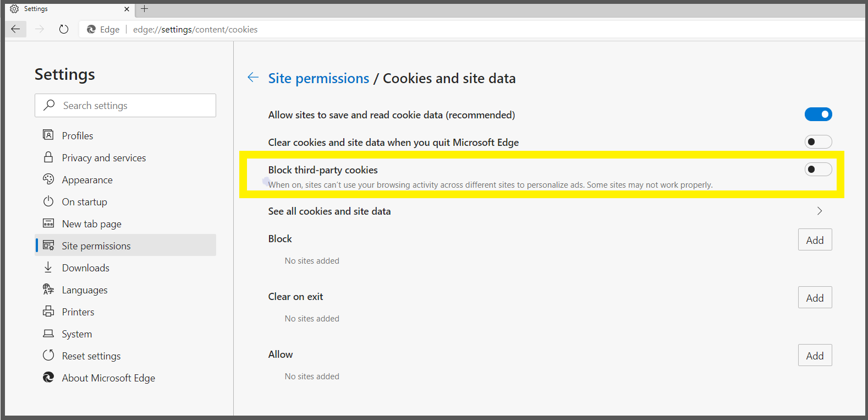Click the About Microsoft Edge logo icon
Image resolution: width=868 pixels, height=420 pixels.
48,377
